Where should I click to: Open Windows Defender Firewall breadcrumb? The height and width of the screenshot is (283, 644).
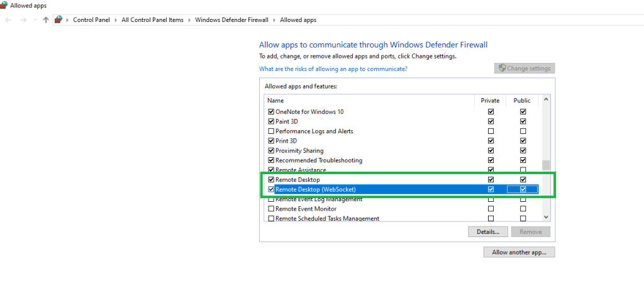click(x=231, y=19)
